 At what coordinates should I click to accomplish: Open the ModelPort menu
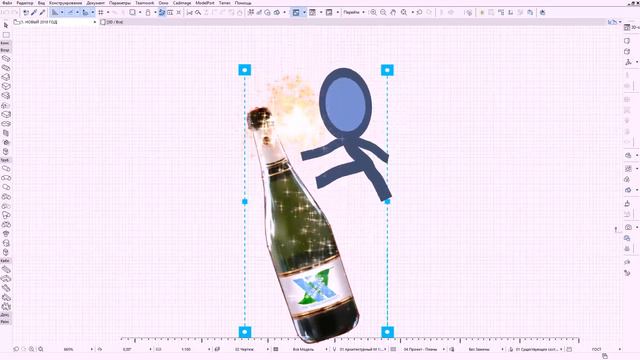click(205, 3)
